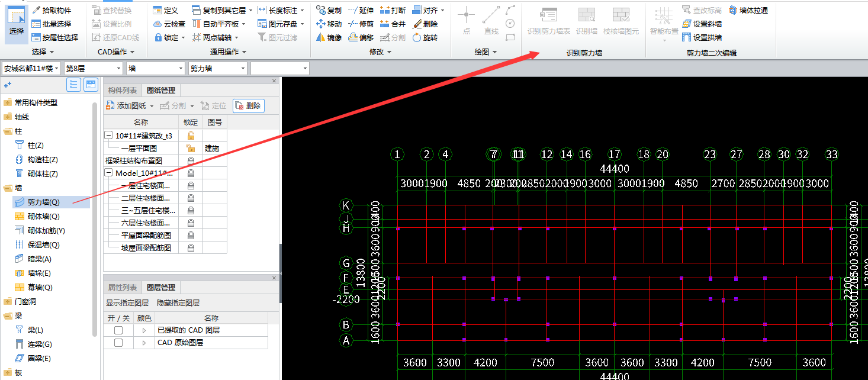Viewport: 868px width, 380px height.
Task: Click 设置拱墙 set arched wall
Action: click(702, 37)
